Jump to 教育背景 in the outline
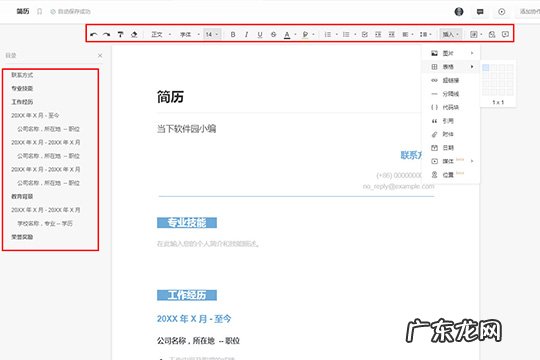 click(x=22, y=196)
